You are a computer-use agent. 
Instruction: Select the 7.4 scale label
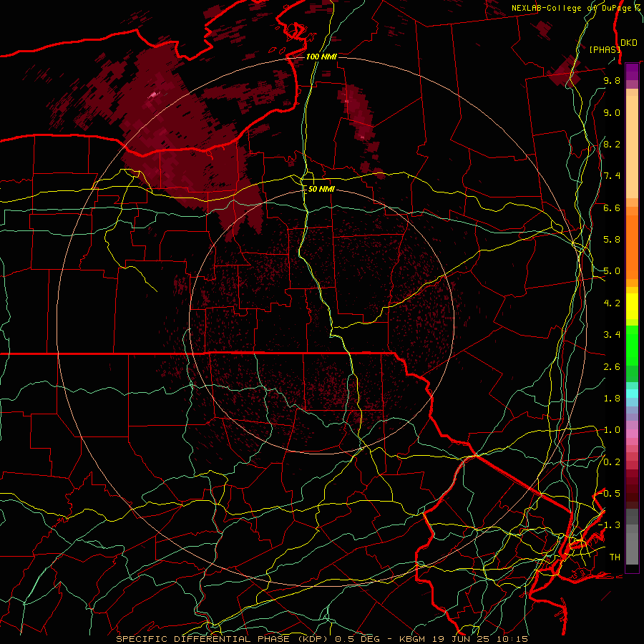pyautogui.click(x=612, y=176)
